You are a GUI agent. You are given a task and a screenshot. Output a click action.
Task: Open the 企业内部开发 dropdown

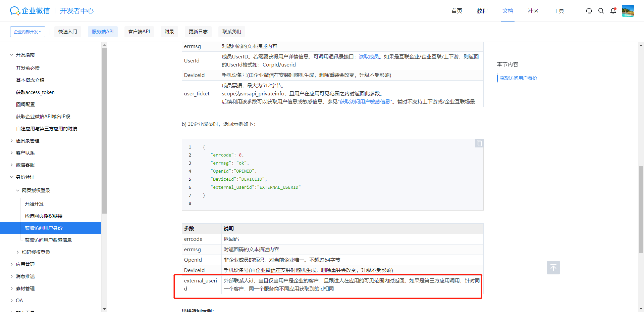pyautogui.click(x=28, y=32)
